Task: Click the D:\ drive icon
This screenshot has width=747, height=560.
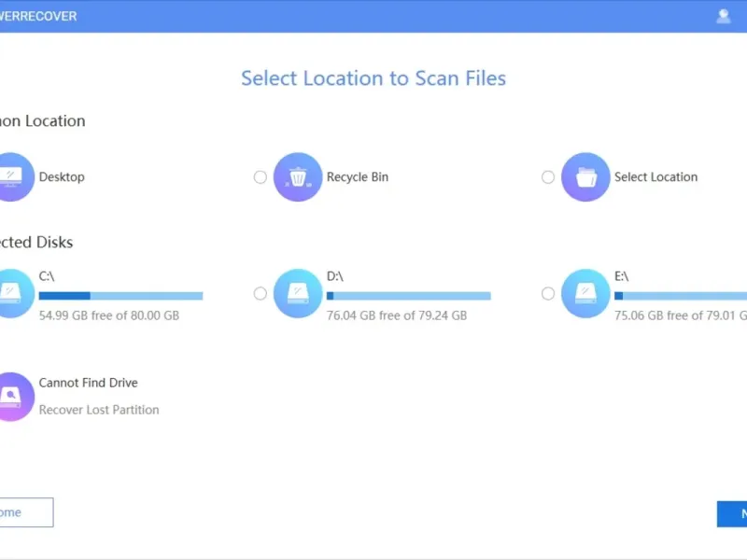Action: tap(298, 293)
